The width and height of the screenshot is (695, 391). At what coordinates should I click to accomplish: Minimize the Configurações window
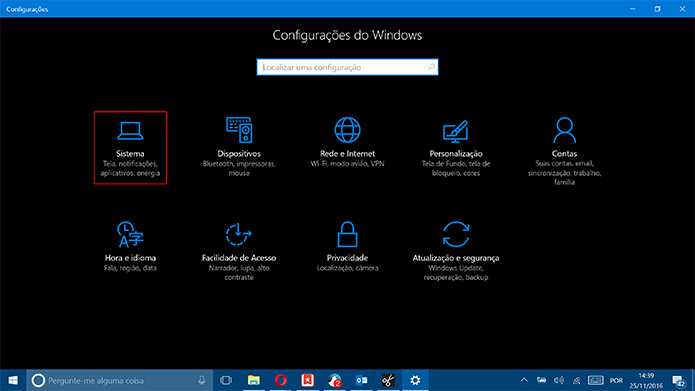[633, 9]
